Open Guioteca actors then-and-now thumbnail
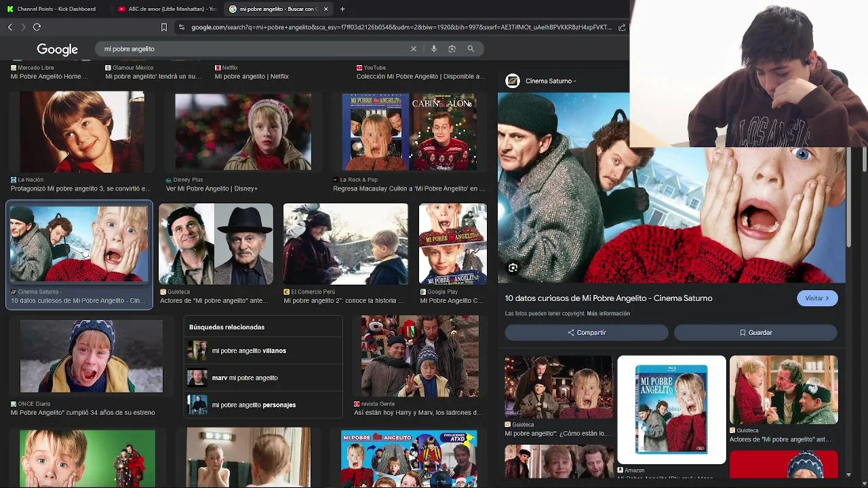The image size is (868, 488). click(216, 244)
